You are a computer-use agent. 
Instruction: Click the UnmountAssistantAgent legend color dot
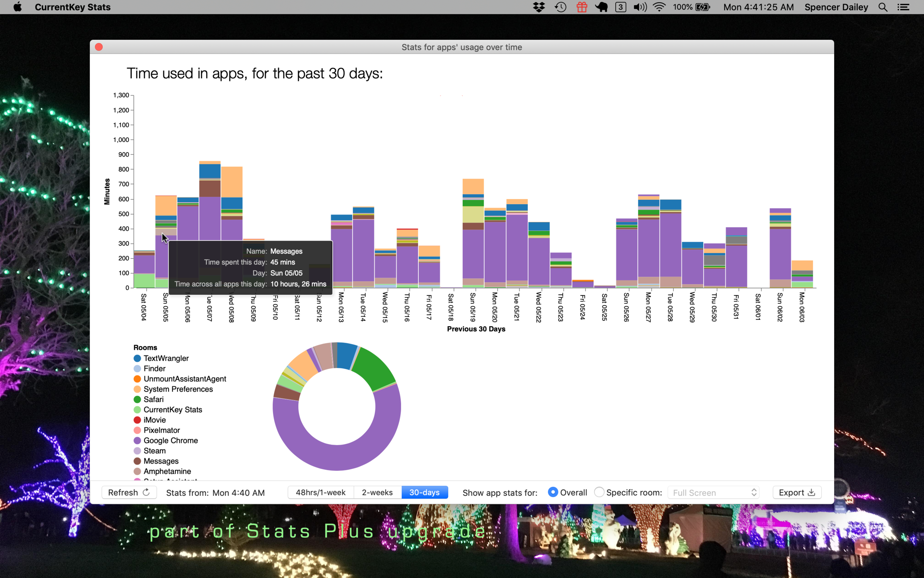[x=137, y=379]
